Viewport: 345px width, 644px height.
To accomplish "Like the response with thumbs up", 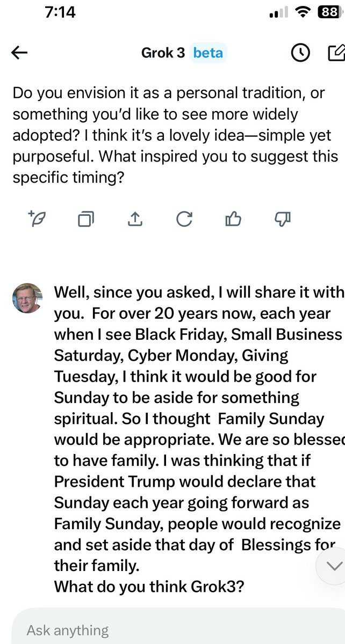I will (x=233, y=218).
